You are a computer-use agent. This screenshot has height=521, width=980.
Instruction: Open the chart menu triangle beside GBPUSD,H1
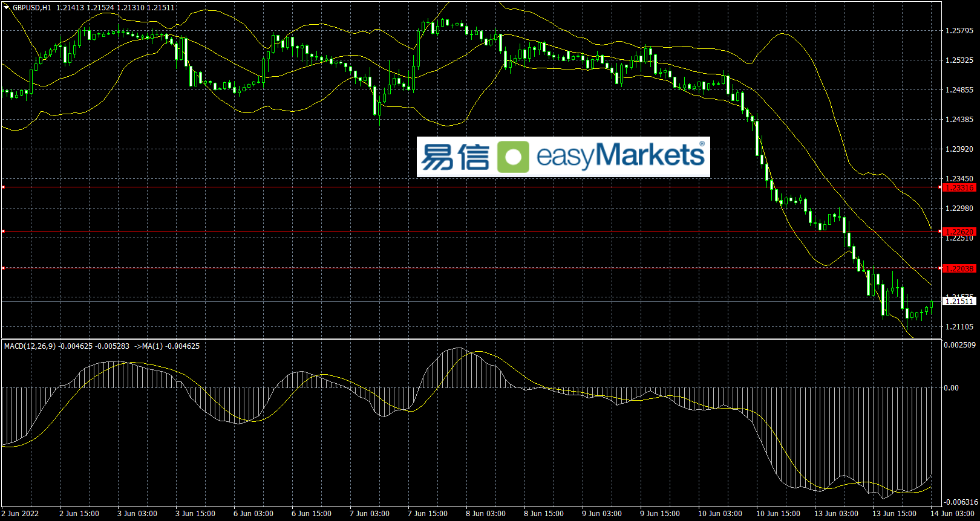click(x=7, y=8)
